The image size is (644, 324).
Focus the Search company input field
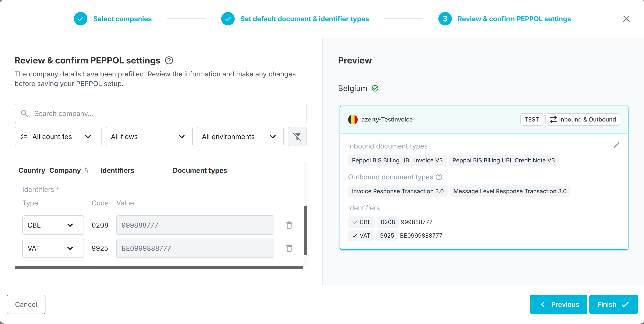click(x=161, y=113)
